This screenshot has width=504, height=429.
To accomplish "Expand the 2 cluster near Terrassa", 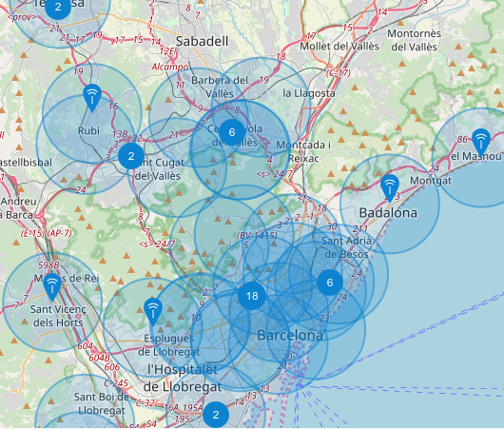I will click(58, 7).
